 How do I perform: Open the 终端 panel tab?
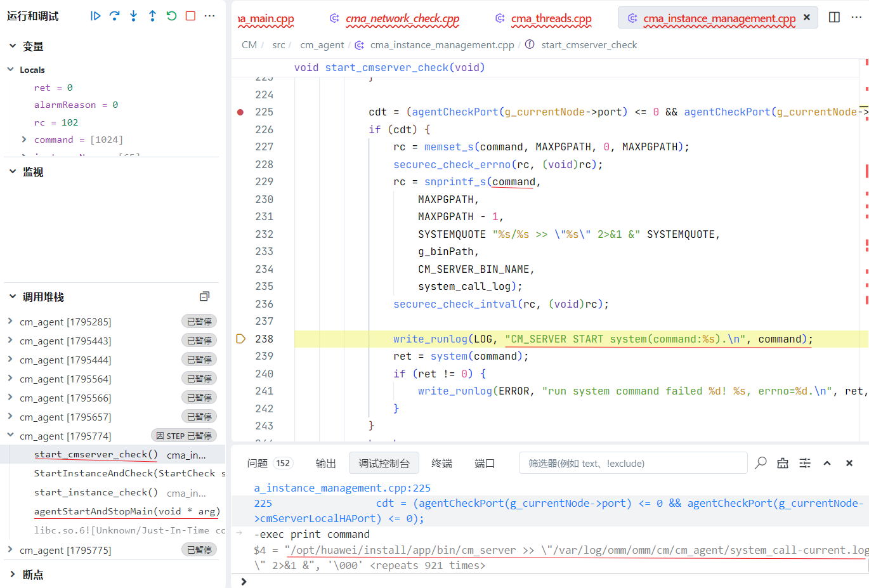point(441,463)
